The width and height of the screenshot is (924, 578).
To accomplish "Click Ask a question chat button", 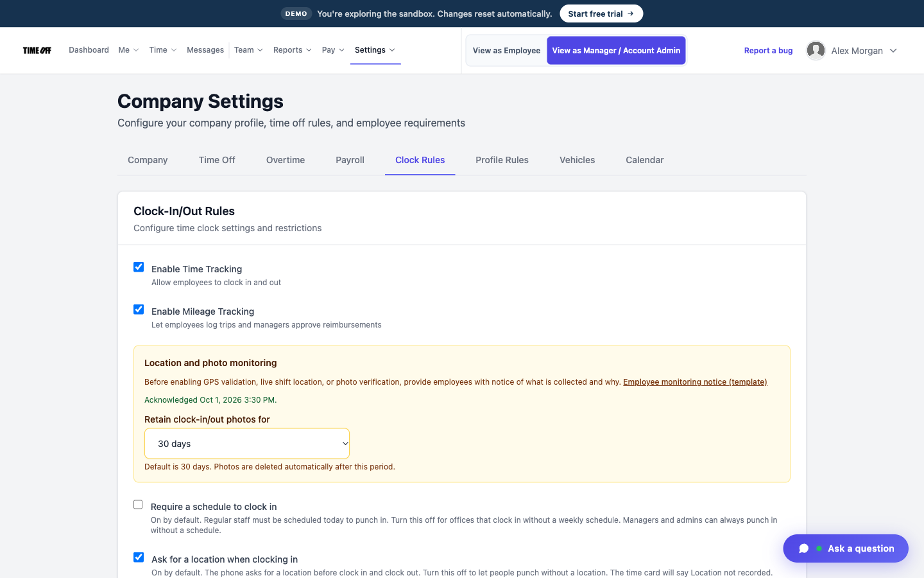I will [x=846, y=548].
